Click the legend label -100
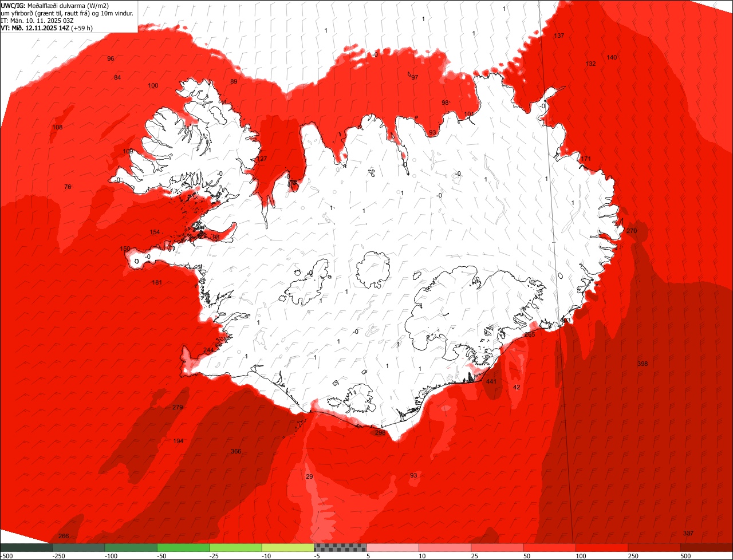Image resolution: width=733 pixels, height=560 pixels. [111, 556]
